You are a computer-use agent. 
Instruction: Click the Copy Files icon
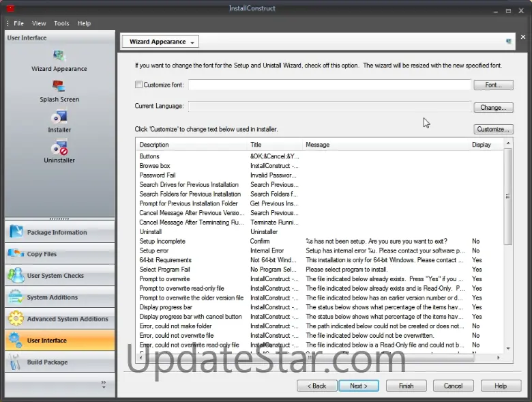(16, 254)
